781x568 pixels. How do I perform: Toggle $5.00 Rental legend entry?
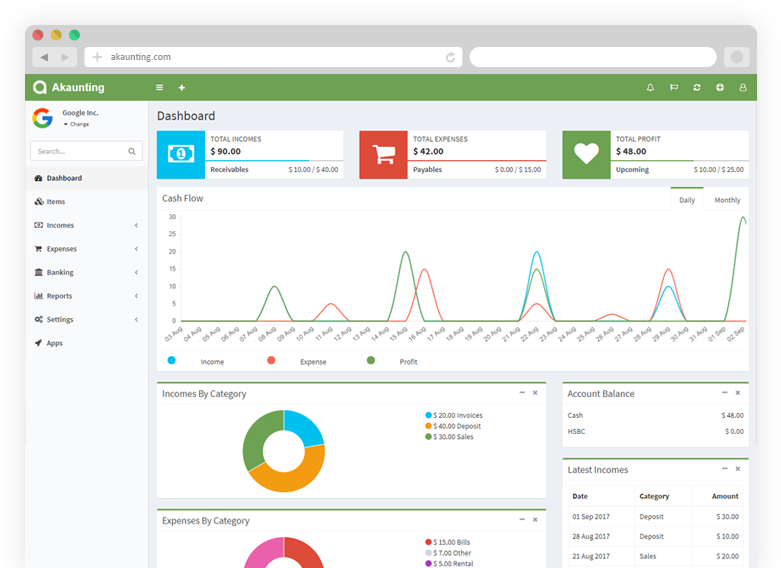449,564
